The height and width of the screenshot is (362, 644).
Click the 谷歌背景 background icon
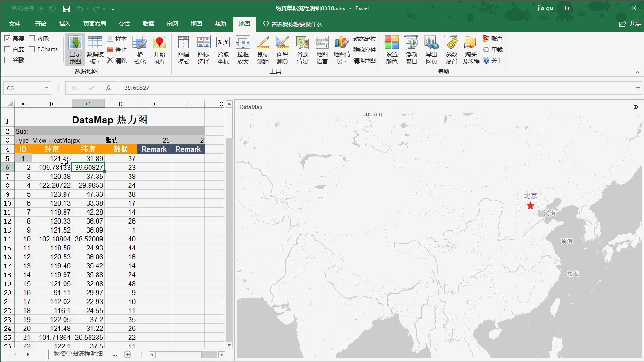302,50
